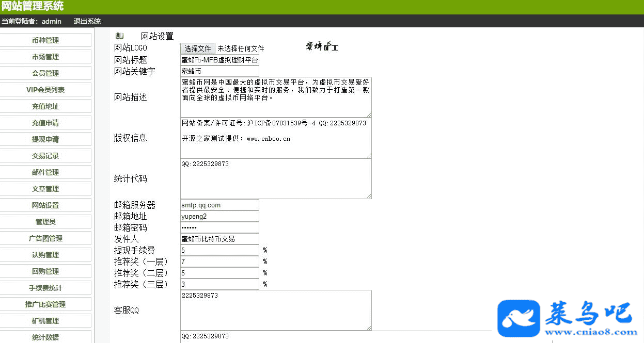
Task: Focus the 邮箱服务器 field with smtp.qq.com
Action: pos(219,205)
